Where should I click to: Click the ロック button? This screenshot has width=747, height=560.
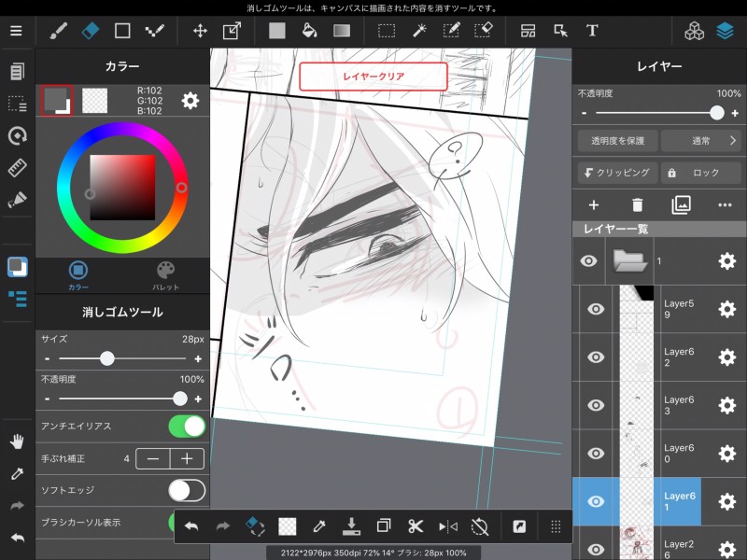tap(701, 173)
